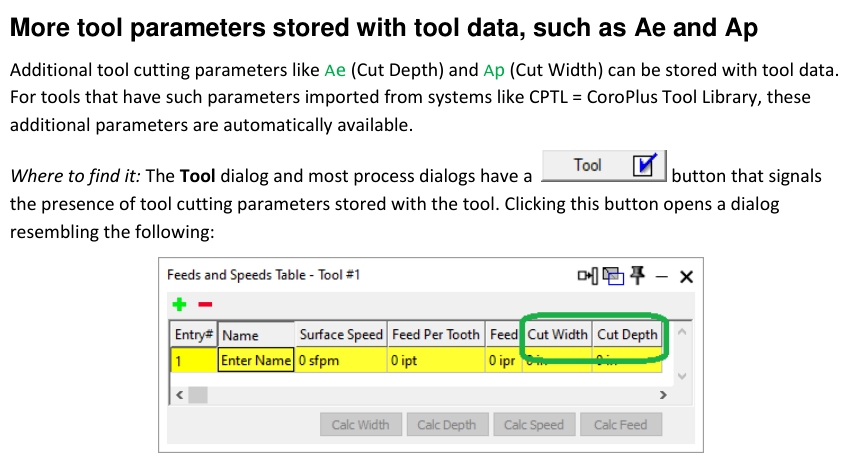Click the Surface Speed column header

click(x=341, y=334)
